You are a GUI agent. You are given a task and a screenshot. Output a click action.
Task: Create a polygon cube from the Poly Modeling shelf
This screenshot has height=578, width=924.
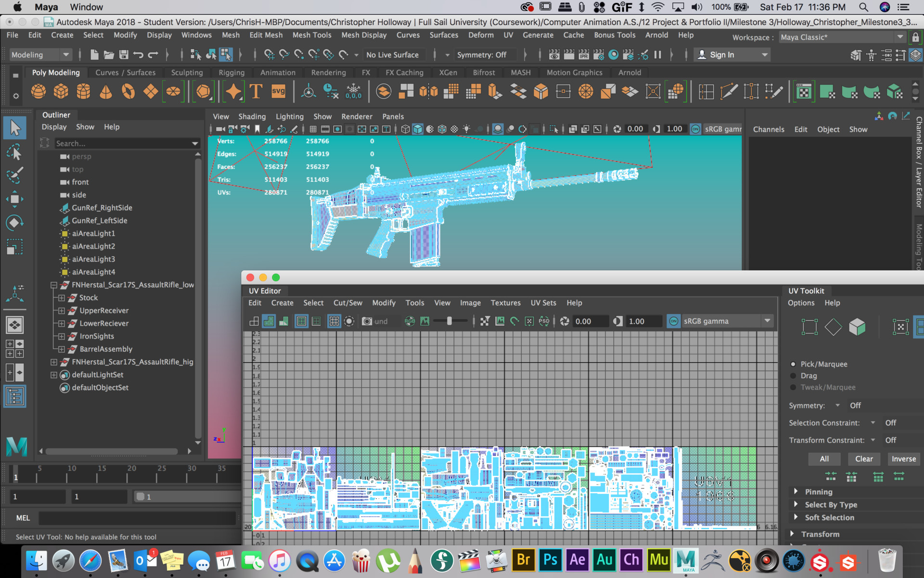click(61, 91)
